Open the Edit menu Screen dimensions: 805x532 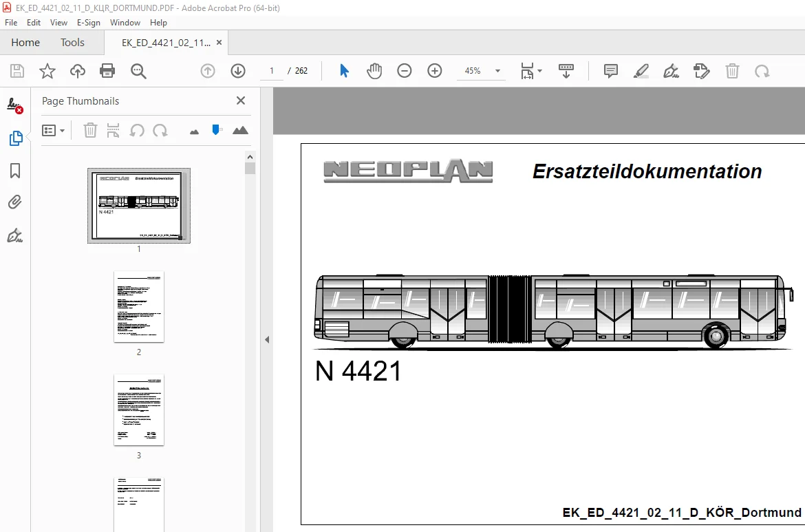pos(34,23)
